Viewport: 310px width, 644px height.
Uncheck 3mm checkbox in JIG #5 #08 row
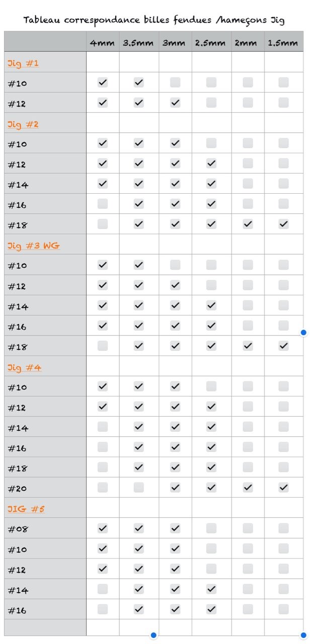coord(175,528)
